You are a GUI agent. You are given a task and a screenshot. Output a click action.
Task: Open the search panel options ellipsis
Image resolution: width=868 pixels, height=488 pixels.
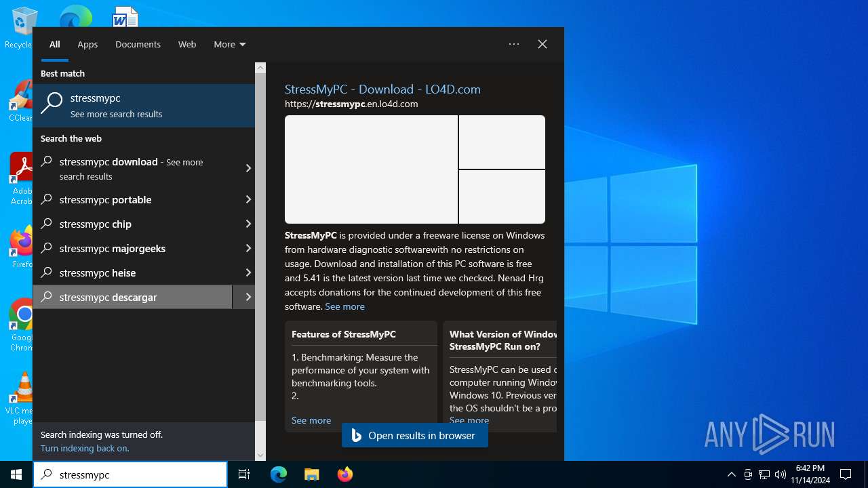[514, 44]
